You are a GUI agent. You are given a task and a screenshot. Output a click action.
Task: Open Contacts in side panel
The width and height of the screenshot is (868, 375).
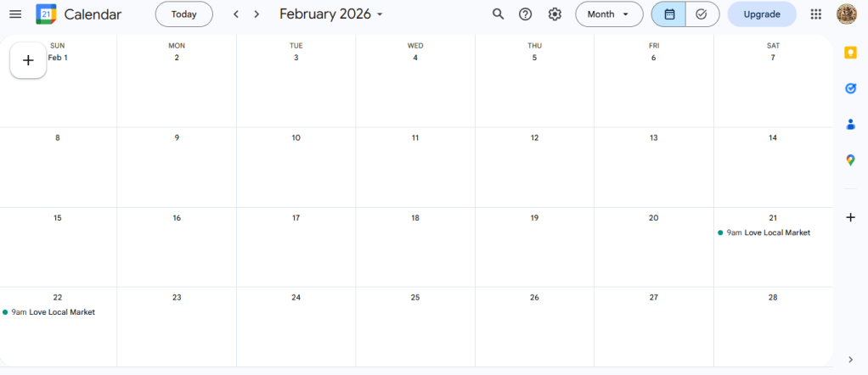[850, 124]
